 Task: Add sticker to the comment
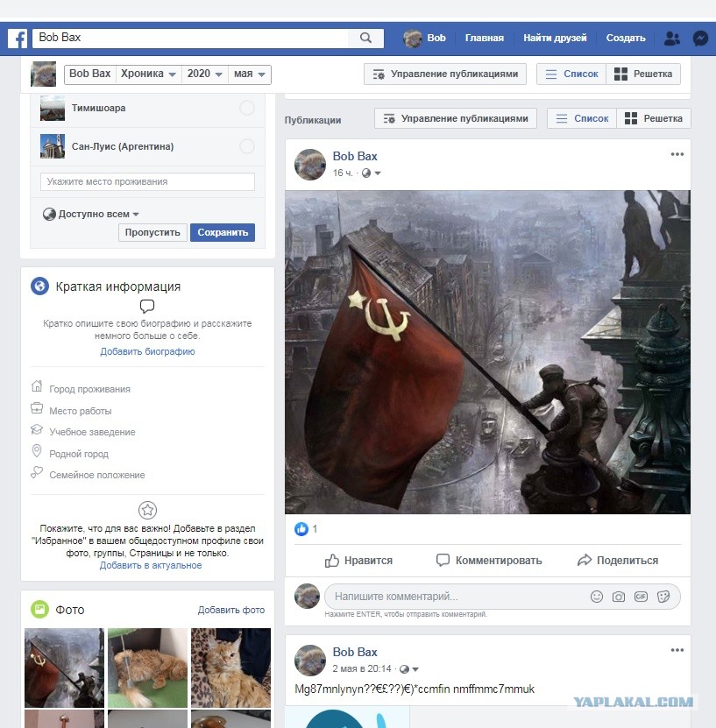click(663, 597)
